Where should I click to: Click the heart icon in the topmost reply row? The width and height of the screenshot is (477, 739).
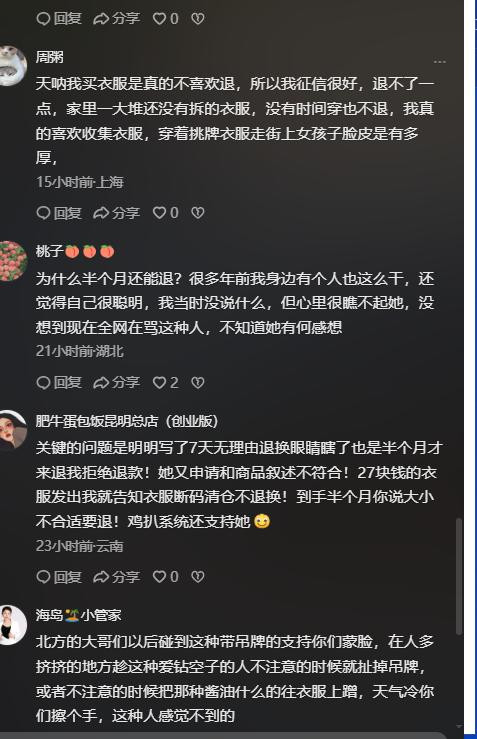pyautogui.click(x=159, y=18)
